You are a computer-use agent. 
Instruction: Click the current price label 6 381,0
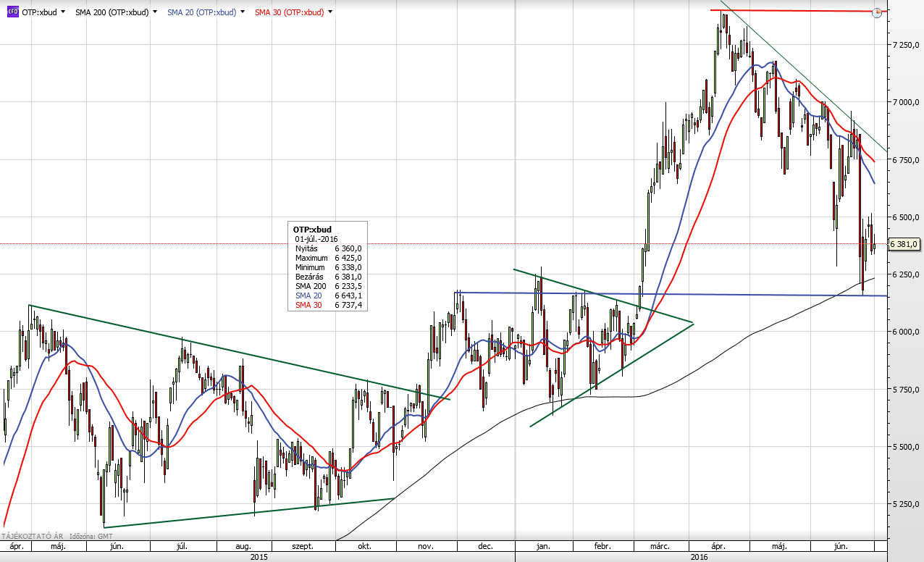pos(903,244)
